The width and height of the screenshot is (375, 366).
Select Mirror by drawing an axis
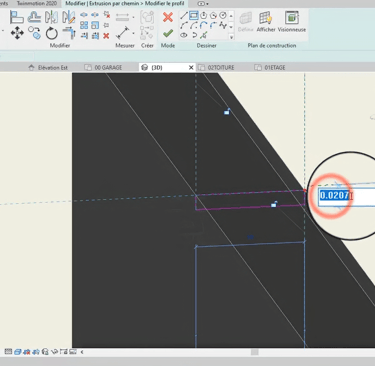[x=68, y=17]
